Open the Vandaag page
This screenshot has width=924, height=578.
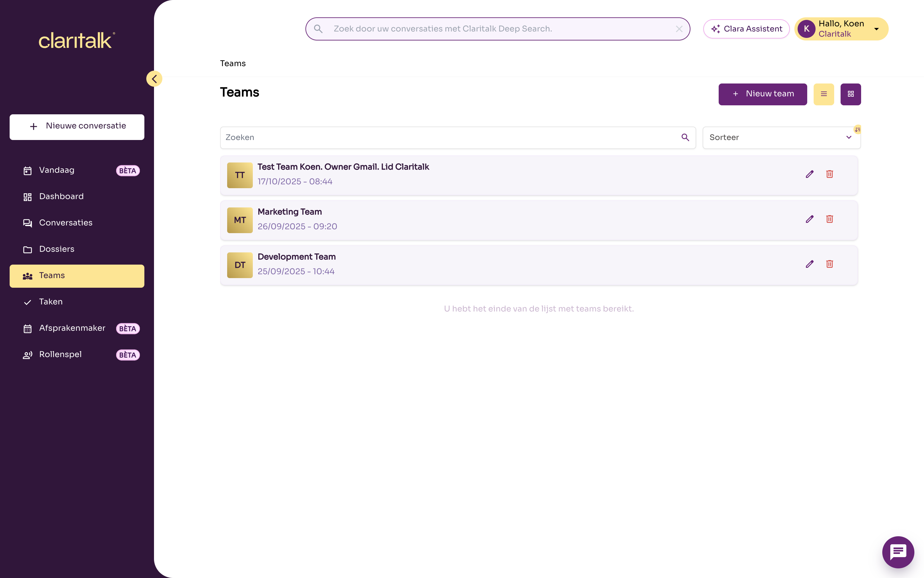[77, 171]
